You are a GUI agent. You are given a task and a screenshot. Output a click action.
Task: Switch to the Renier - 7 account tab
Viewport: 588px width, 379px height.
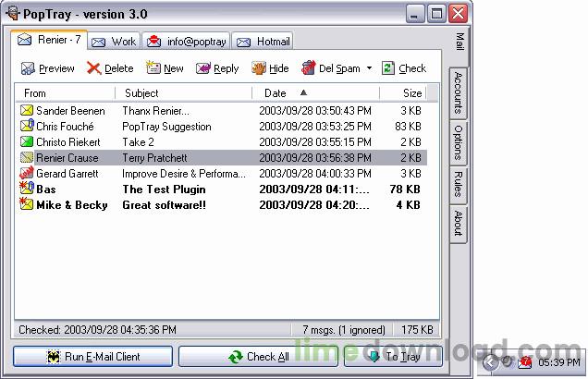pyautogui.click(x=49, y=40)
